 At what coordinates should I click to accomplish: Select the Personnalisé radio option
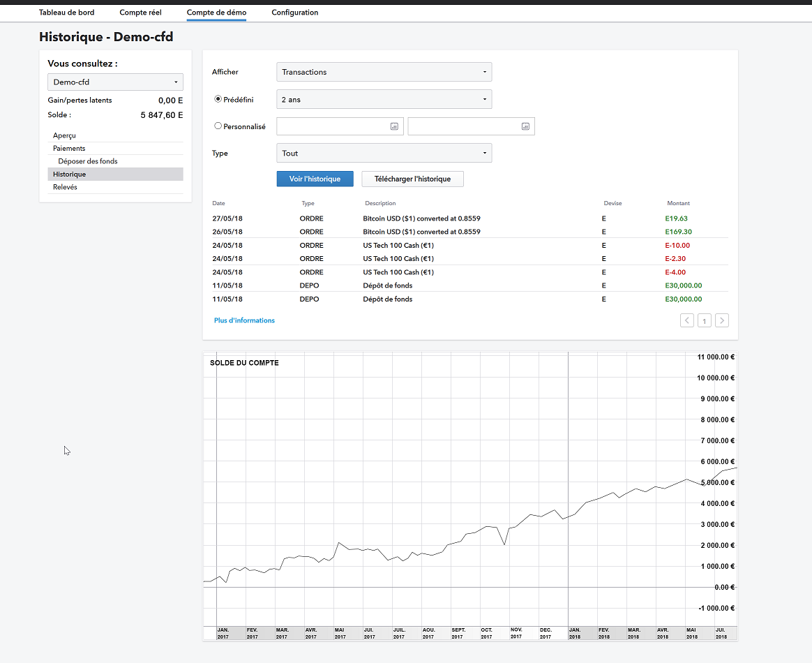coord(218,126)
